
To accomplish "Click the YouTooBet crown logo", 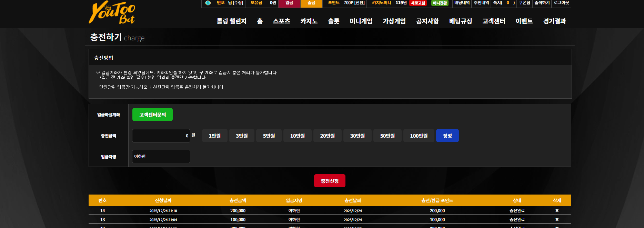I will coord(112,12).
